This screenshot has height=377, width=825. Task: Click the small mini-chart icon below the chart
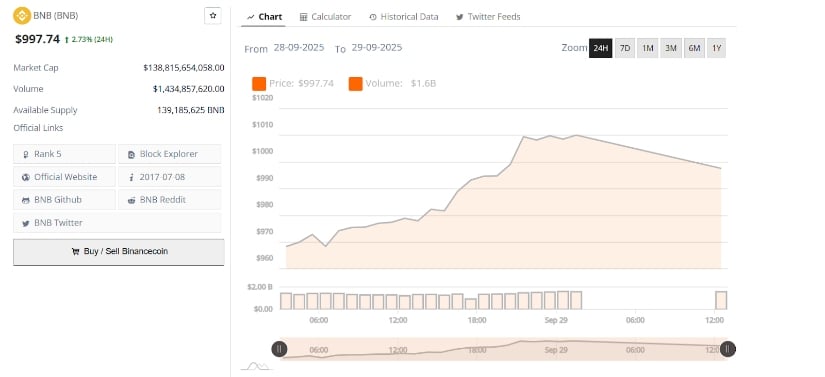point(256,365)
